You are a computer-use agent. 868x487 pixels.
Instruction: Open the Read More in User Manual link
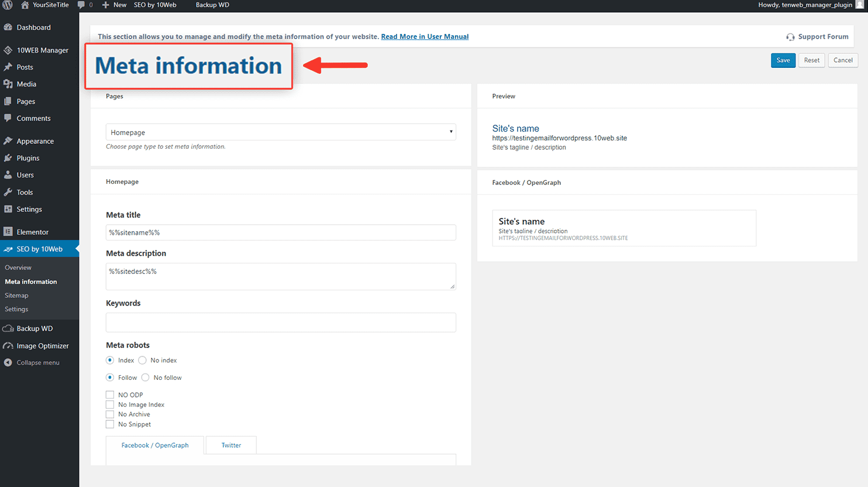pyautogui.click(x=425, y=36)
